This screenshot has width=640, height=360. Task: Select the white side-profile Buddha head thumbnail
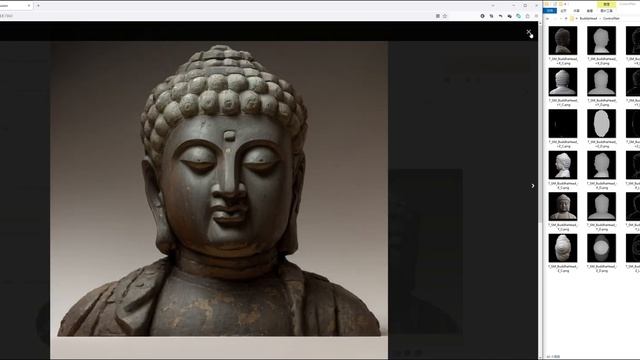click(x=563, y=165)
